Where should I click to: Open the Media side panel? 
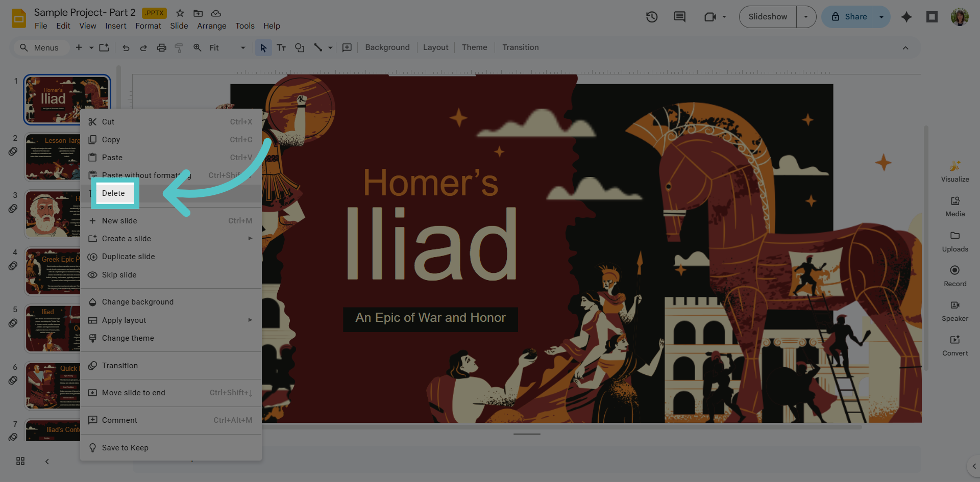[x=955, y=206]
